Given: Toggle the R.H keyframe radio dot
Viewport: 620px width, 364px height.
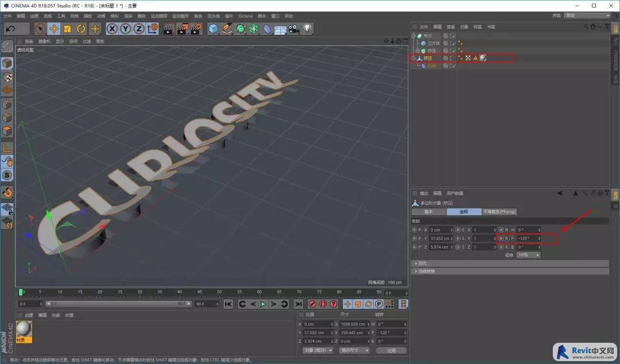Looking at the screenshot, I should (x=501, y=230).
